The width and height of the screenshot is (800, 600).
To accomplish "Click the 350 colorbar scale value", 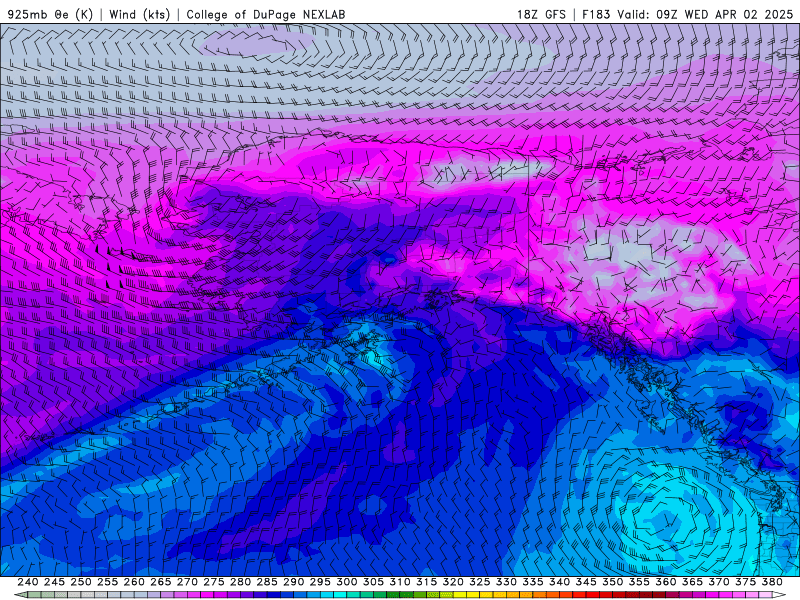I will [612, 582].
